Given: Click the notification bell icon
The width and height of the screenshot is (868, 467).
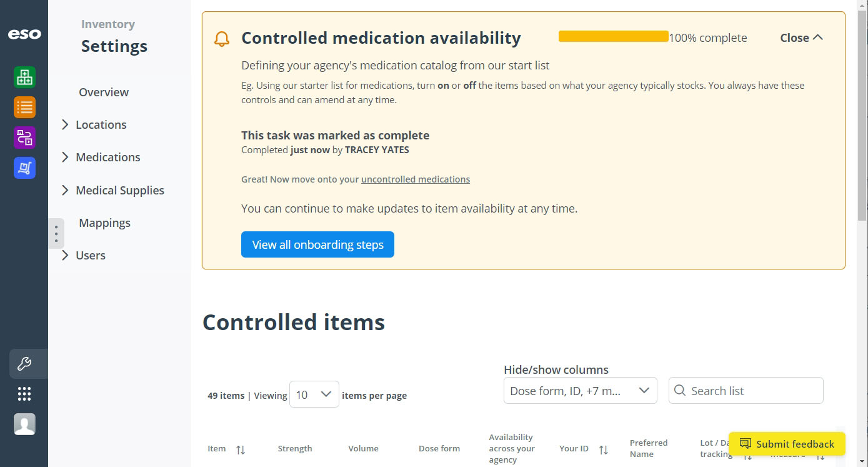Looking at the screenshot, I should pyautogui.click(x=222, y=39).
